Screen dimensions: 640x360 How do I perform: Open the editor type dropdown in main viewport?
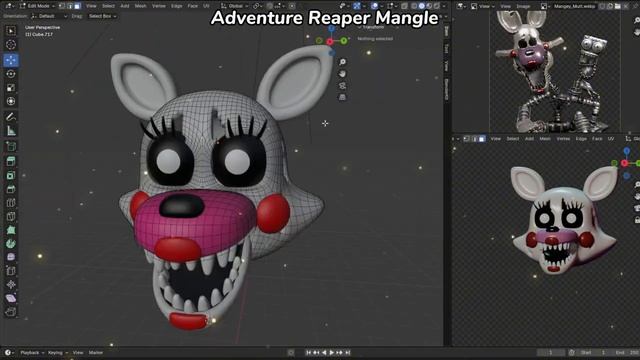(x=9, y=6)
